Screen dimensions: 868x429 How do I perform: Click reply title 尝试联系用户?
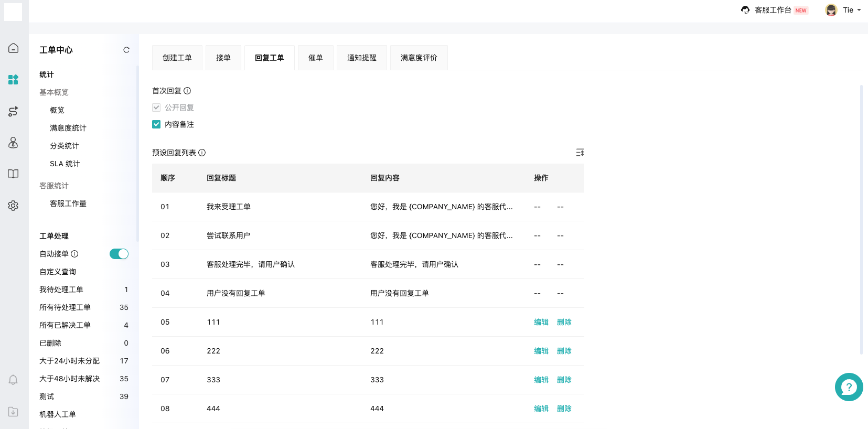(x=229, y=235)
